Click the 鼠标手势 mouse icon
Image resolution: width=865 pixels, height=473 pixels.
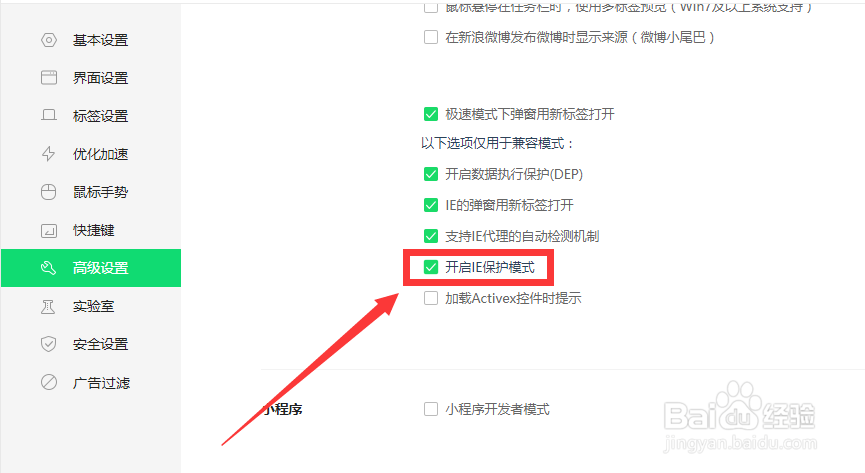pyautogui.click(x=49, y=192)
